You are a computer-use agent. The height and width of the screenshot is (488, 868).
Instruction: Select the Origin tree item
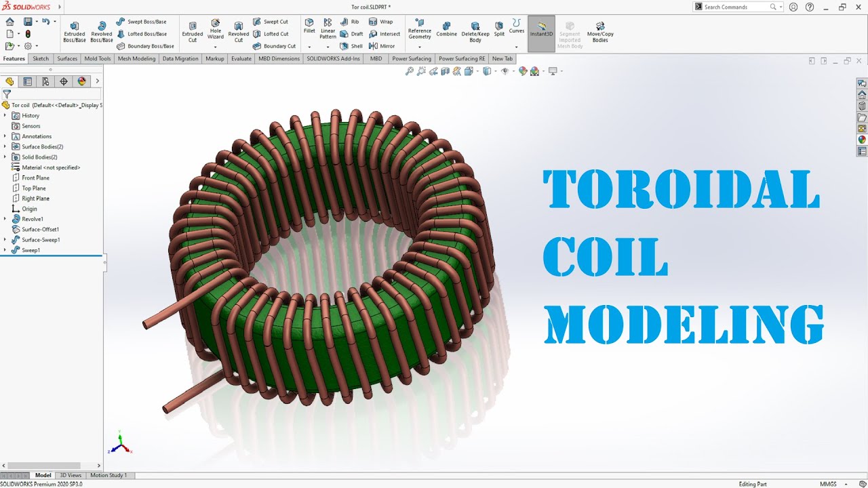24,209
